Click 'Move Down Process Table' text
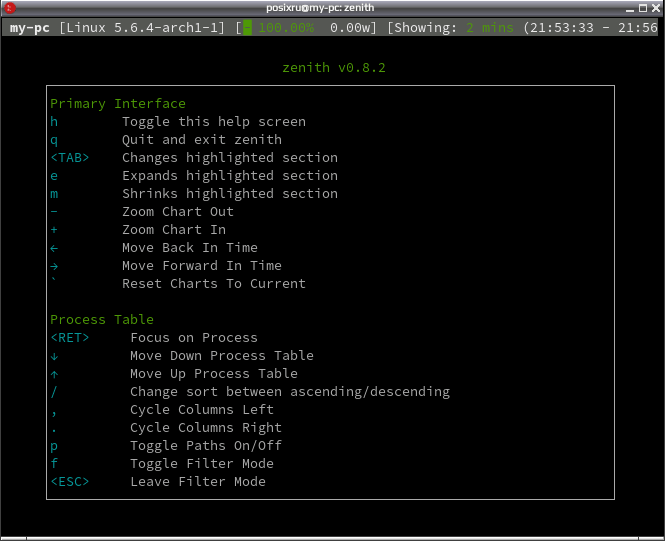This screenshot has width=665, height=541. pos(222,356)
